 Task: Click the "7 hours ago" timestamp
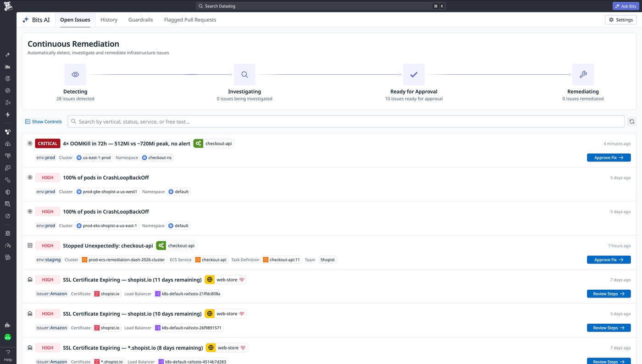619,246
